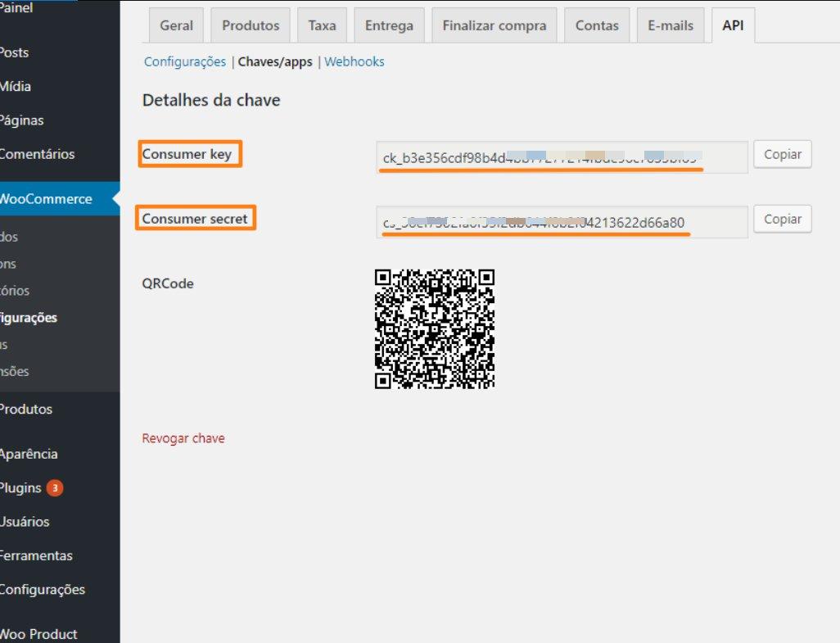Click inside the Consumer key field

[x=562, y=157]
